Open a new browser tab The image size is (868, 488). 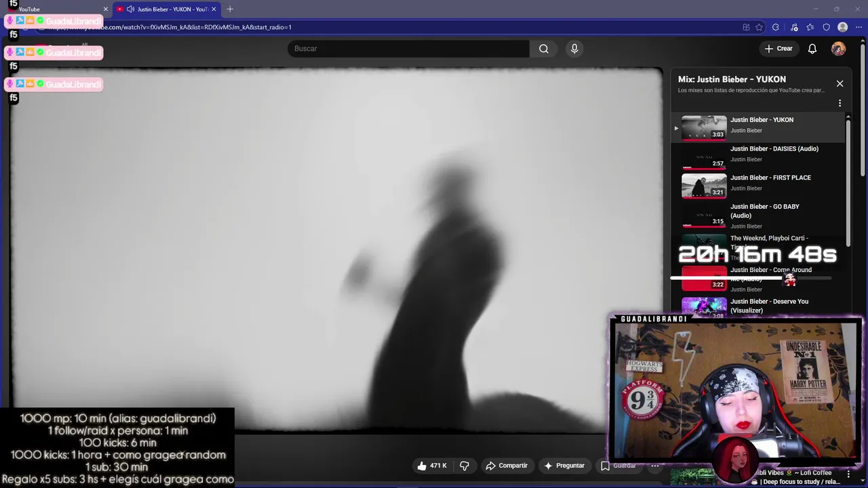(x=230, y=9)
